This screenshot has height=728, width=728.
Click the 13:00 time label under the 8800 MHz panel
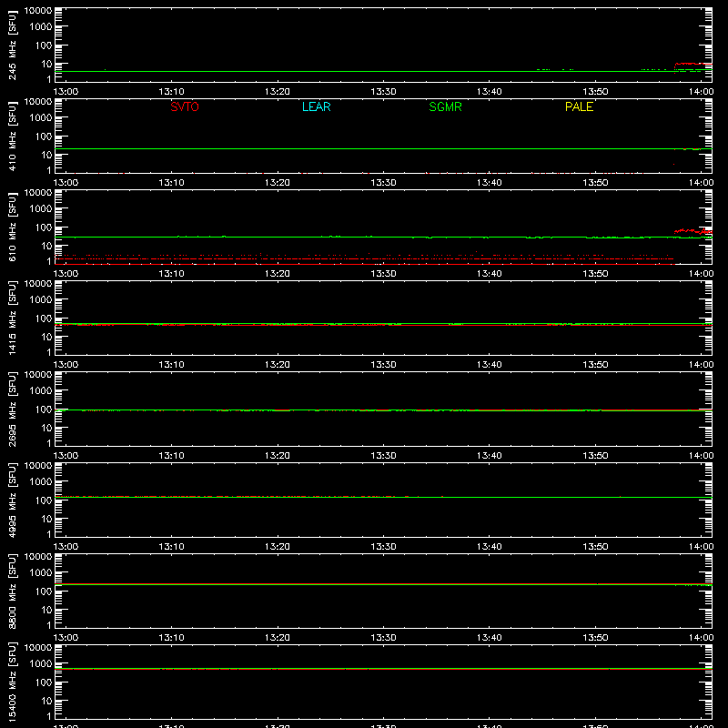tap(66, 638)
